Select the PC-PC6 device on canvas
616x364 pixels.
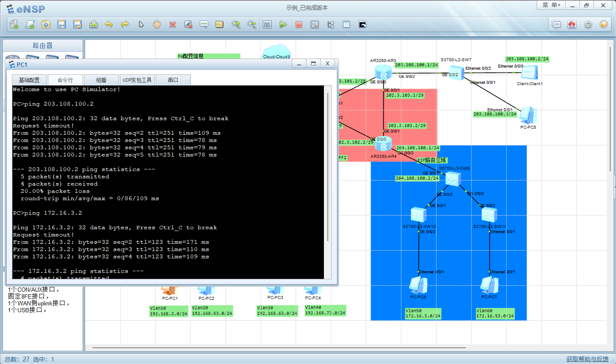point(418,286)
